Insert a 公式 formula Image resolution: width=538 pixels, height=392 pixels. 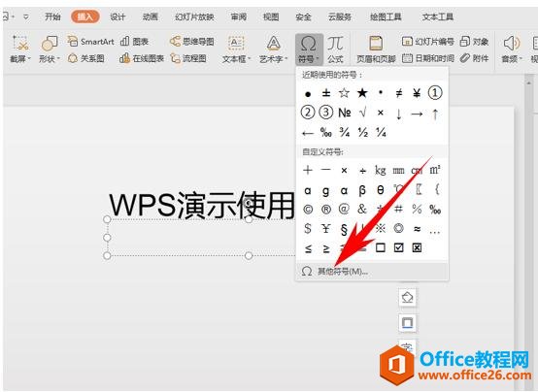click(x=335, y=49)
